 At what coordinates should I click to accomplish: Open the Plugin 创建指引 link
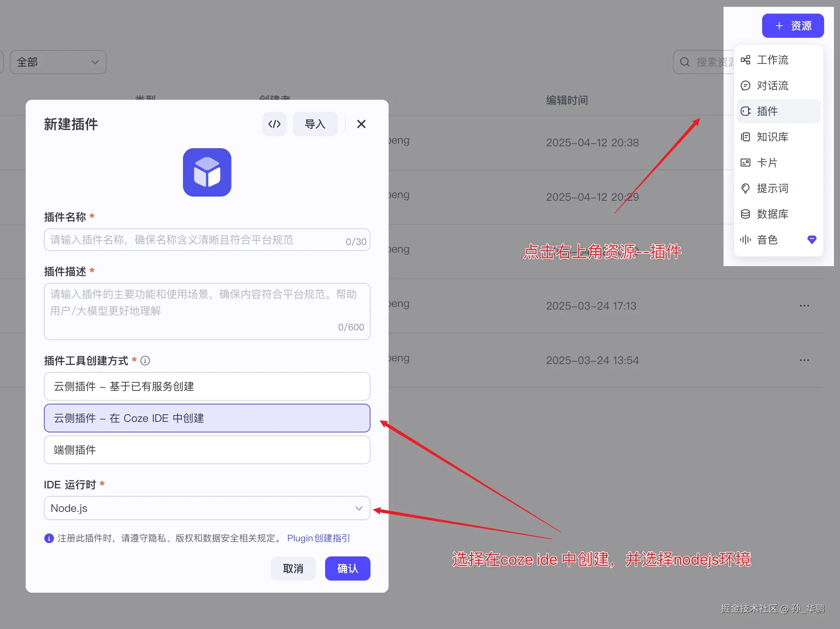click(x=318, y=538)
